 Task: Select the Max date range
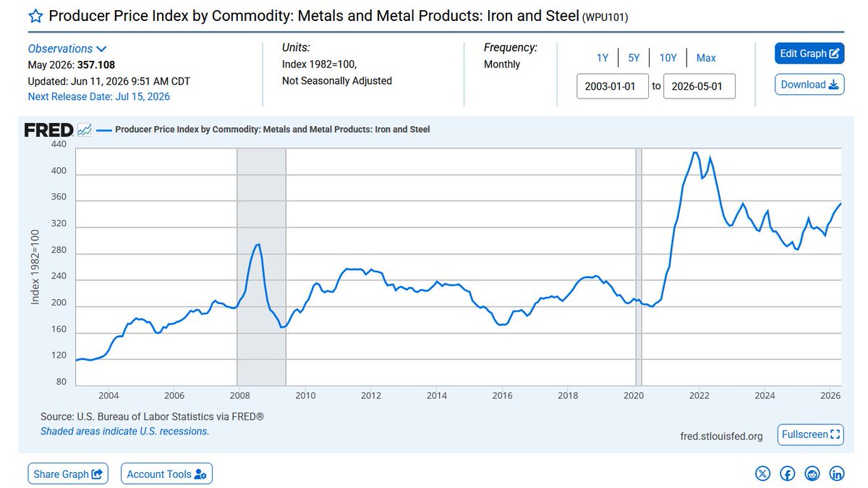706,58
